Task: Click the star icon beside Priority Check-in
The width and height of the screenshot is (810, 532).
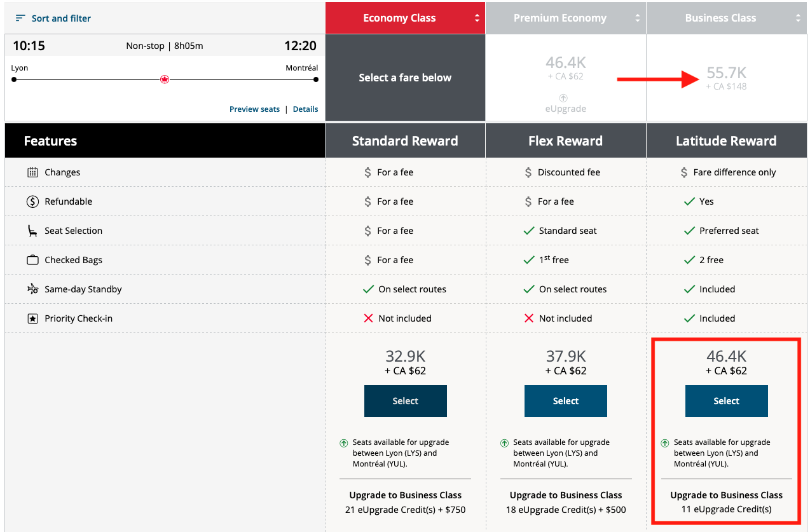Action: pos(33,318)
